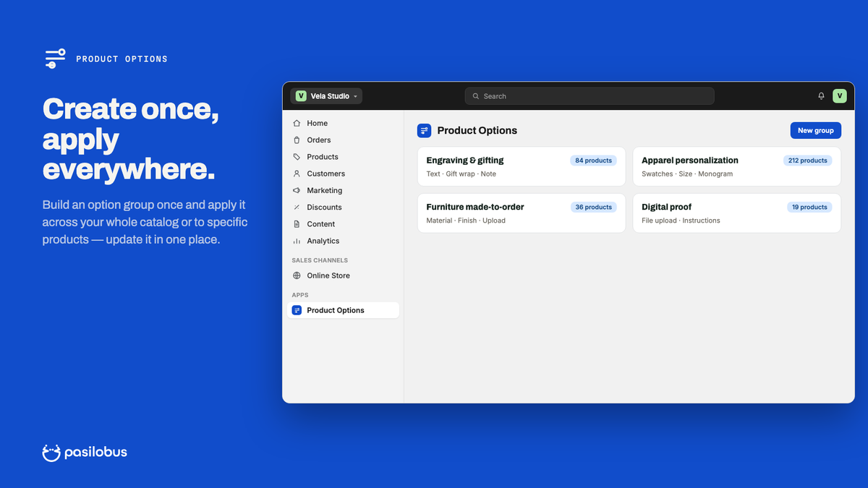868x488 pixels.
Task: Select Product Options app entry
Action: click(343, 310)
